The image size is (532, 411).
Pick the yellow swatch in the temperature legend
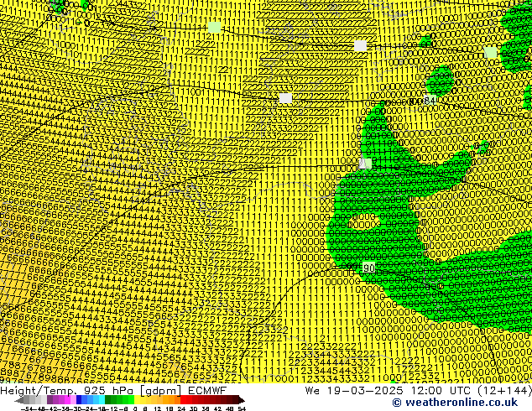pos(137,400)
